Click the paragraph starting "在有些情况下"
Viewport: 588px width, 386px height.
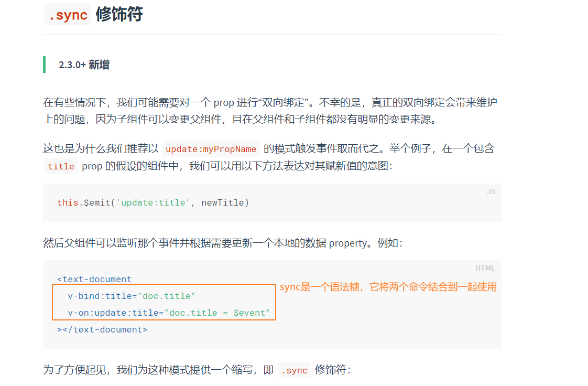(270, 111)
